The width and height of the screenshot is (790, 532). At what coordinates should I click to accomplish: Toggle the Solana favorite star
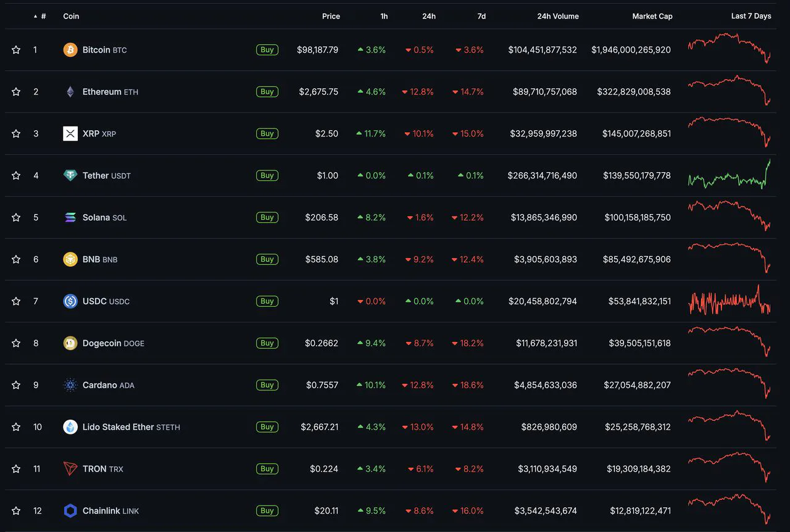coord(16,217)
